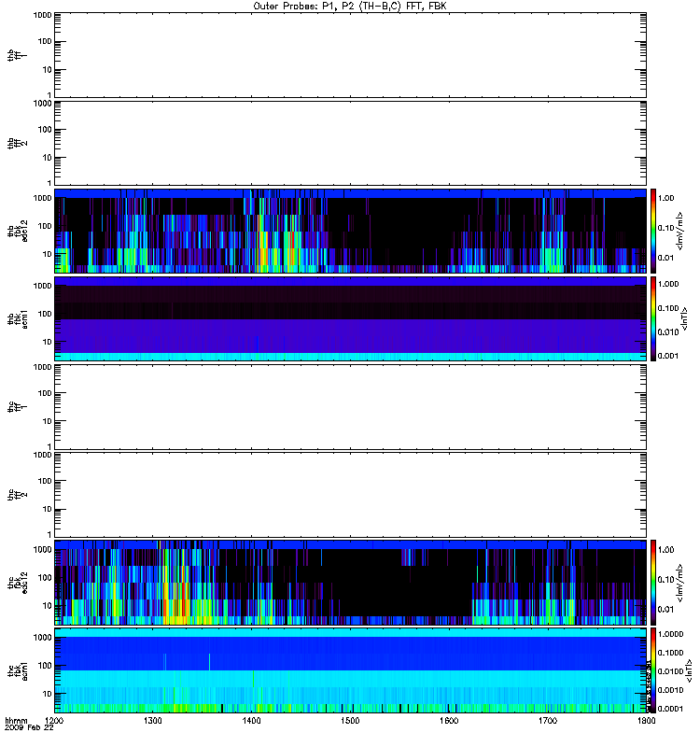Viewport: 700px width, 747px height.
Task: Click the "1700" time axis label
Action: 548,721
